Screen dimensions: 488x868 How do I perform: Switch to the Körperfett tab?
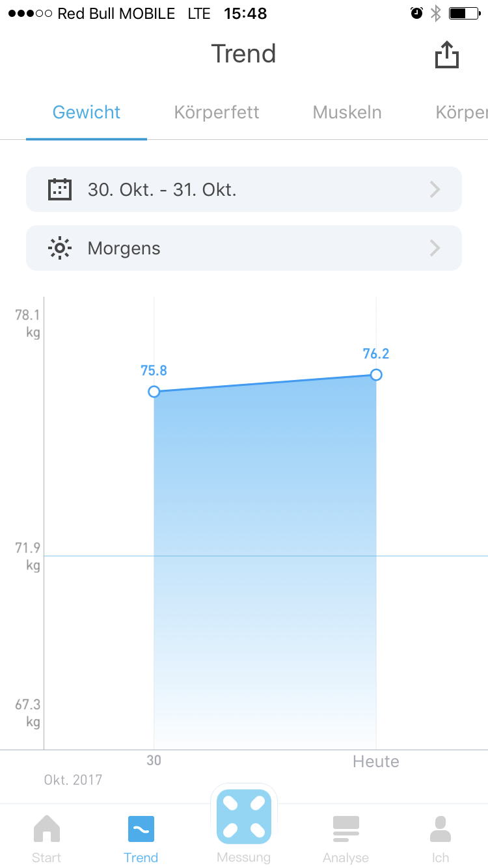pos(217,112)
